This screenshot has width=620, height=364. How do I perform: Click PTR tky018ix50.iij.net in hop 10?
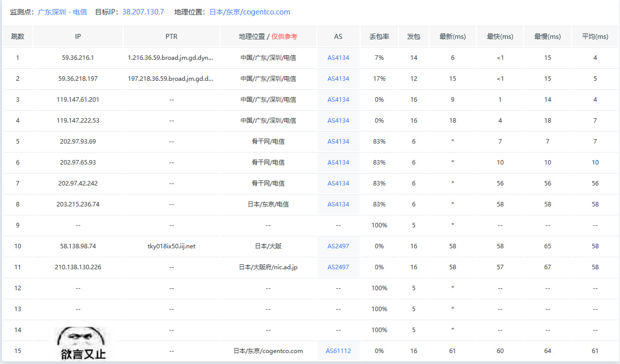pyautogui.click(x=171, y=246)
